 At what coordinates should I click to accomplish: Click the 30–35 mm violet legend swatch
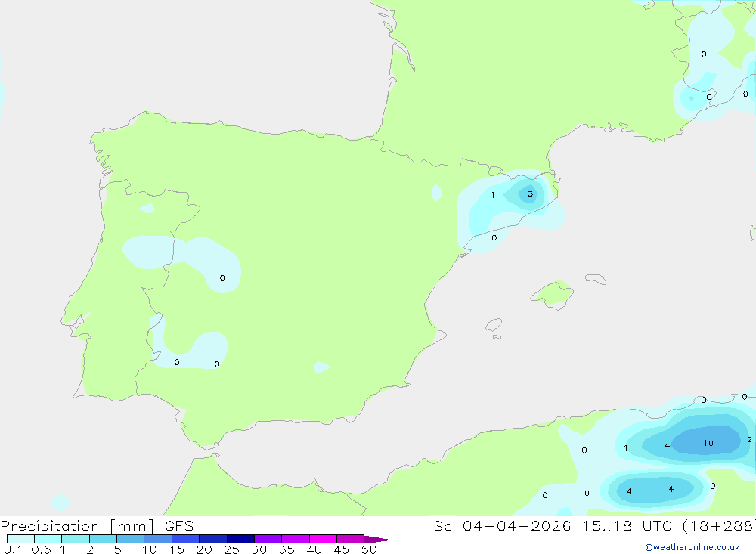point(268,539)
